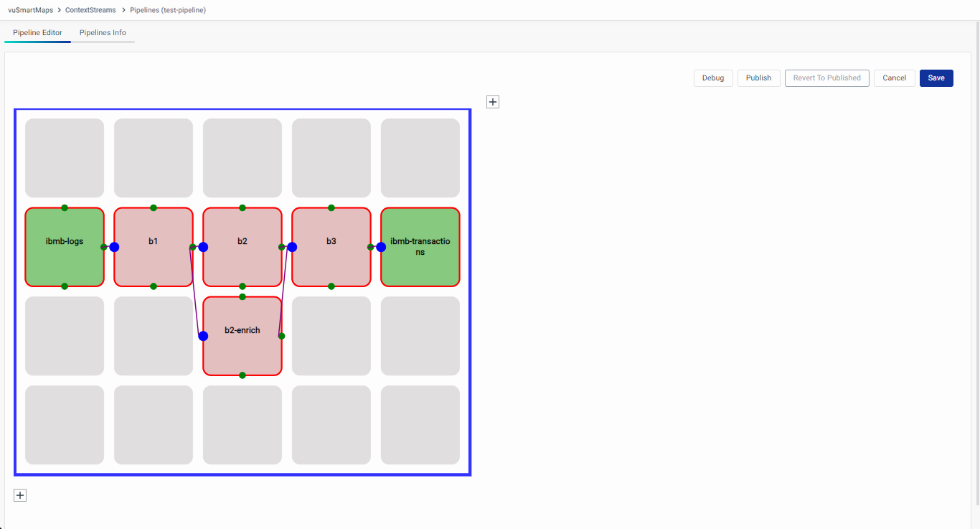This screenshot has height=529, width=980.
Task: Click green bottom connector of b3 block
Action: pos(331,286)
